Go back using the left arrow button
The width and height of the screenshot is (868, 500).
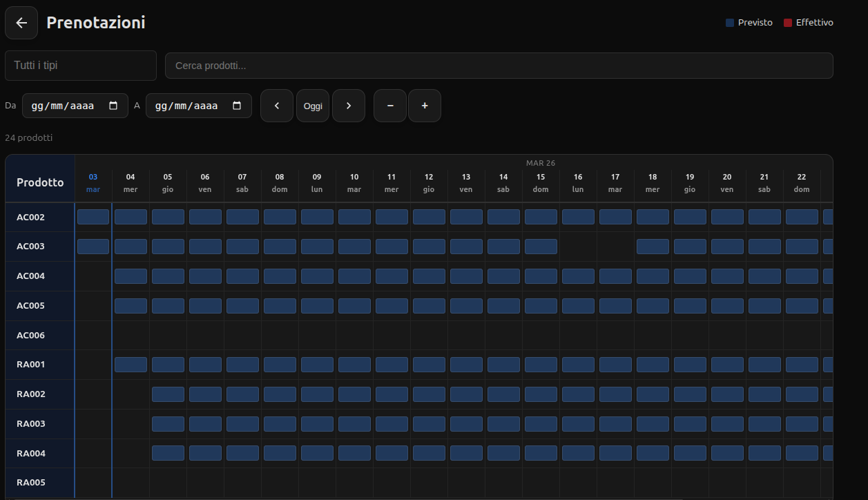coord(21,23)
